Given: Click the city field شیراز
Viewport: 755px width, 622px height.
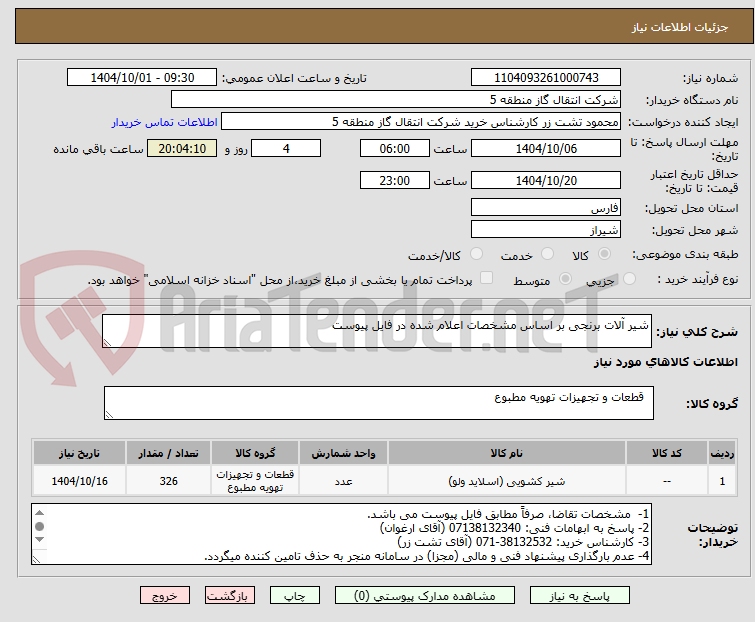Looking at the screenshot, I should click(x=546, y=230).
